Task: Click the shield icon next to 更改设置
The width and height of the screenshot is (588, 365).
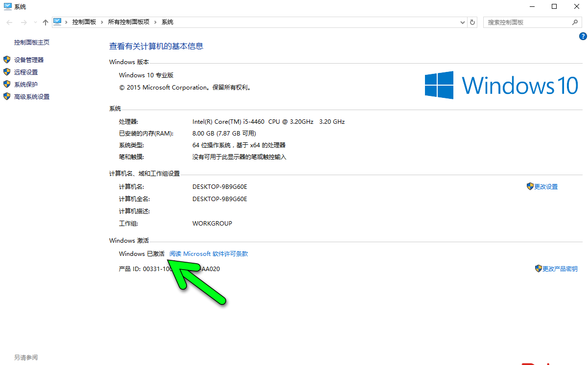Action: point(530,186)
